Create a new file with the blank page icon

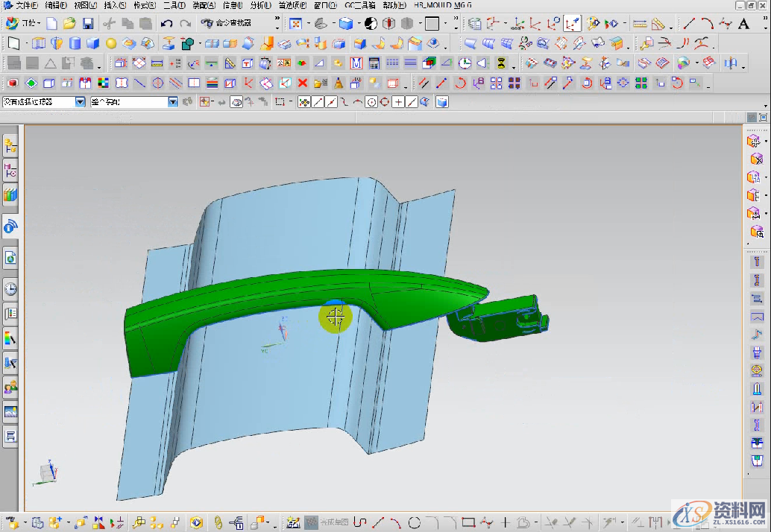pos(51,24)
